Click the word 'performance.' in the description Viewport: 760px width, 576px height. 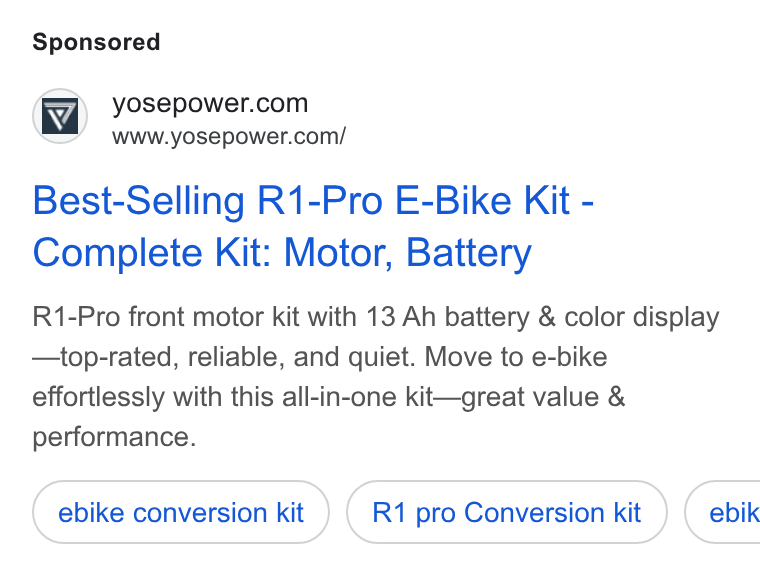(x=114, y=437)
